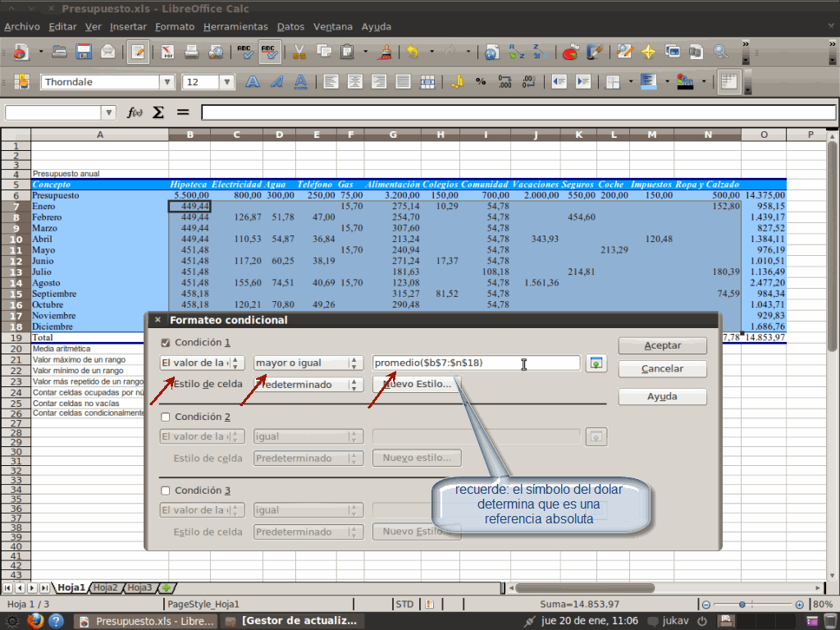Sort Ascending A to Z
The width and height of the screenshot is (840, 630).
click(x=517, y=52)
